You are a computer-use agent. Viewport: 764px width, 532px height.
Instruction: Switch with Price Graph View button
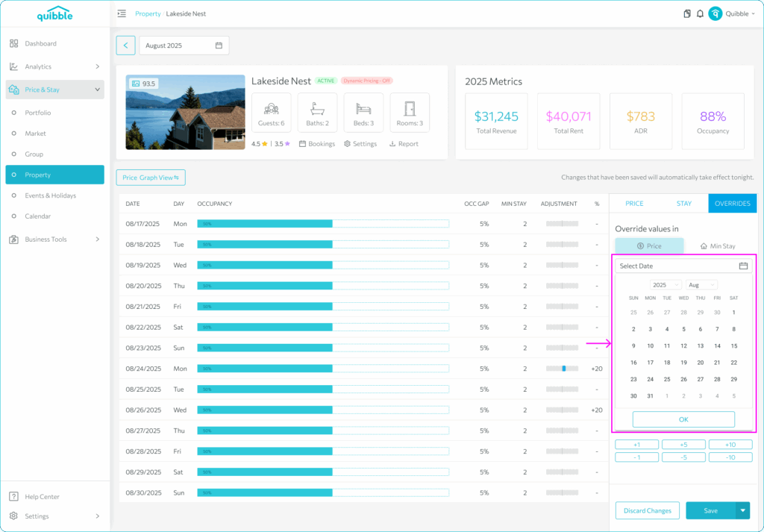151,178
